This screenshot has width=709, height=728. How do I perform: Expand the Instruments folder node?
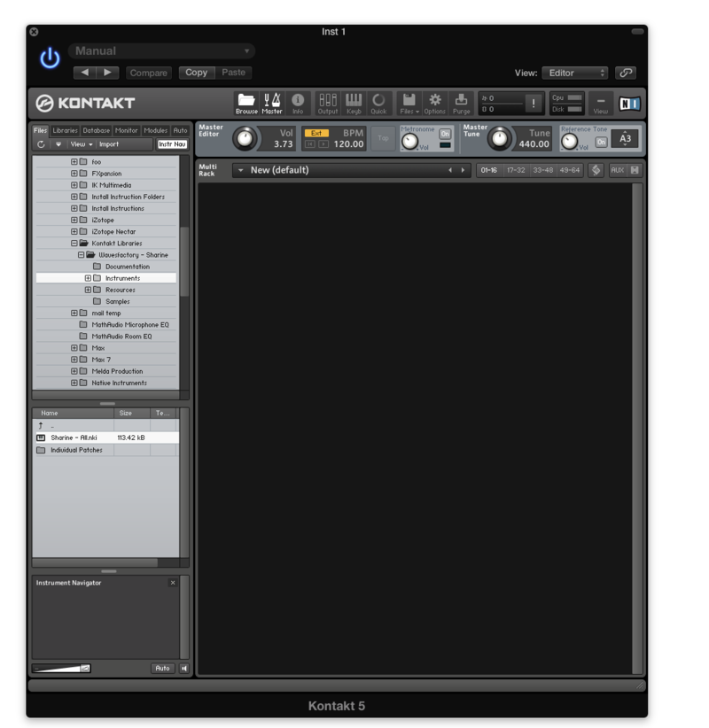point(88,278)
